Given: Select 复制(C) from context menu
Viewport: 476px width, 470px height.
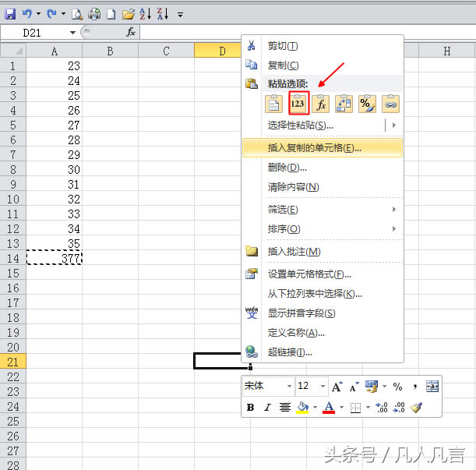Looking at the screenshot, I should tap(323, 65).
